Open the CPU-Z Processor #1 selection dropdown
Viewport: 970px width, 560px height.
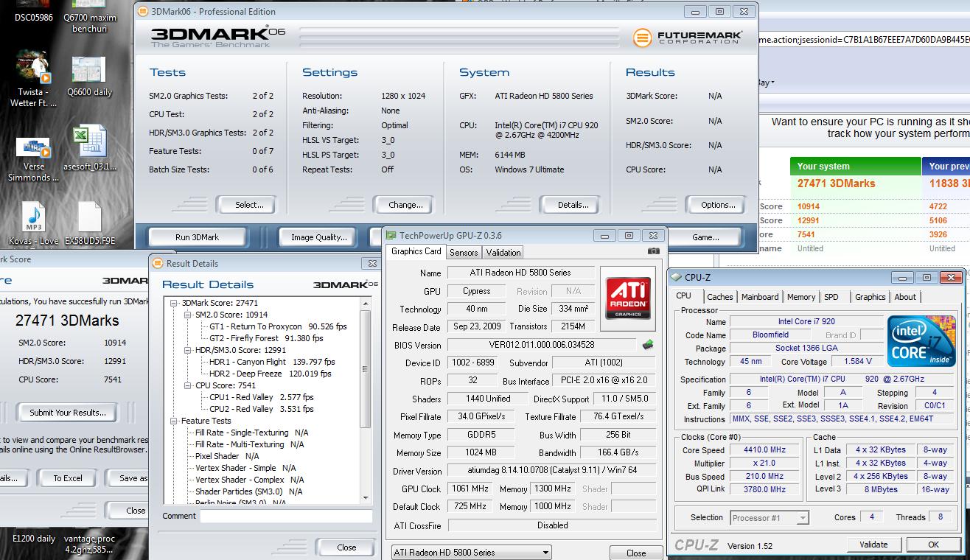tap(770, 518)
